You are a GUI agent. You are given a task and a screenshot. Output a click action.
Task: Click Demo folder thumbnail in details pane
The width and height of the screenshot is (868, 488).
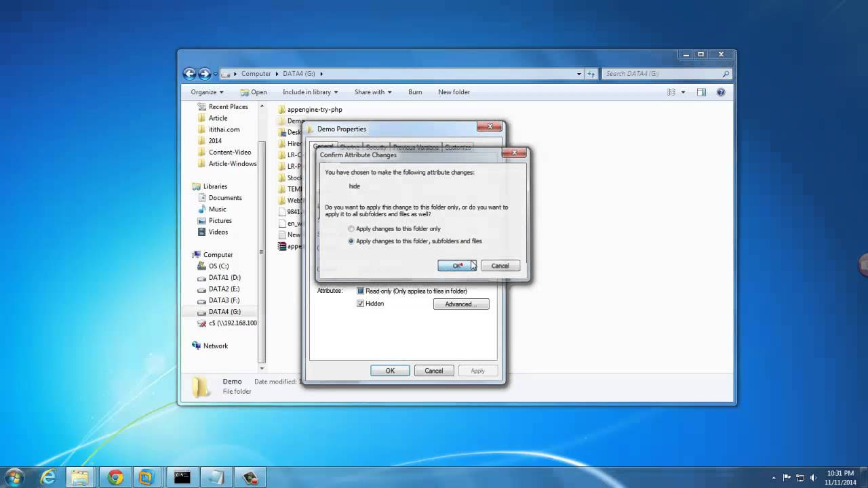[x=200, y=386]
